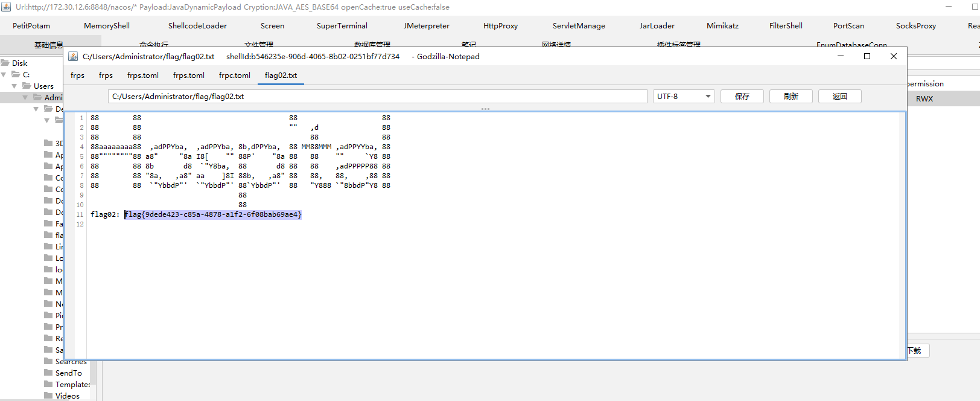Click the Searches folder icon

click(48, 361)
